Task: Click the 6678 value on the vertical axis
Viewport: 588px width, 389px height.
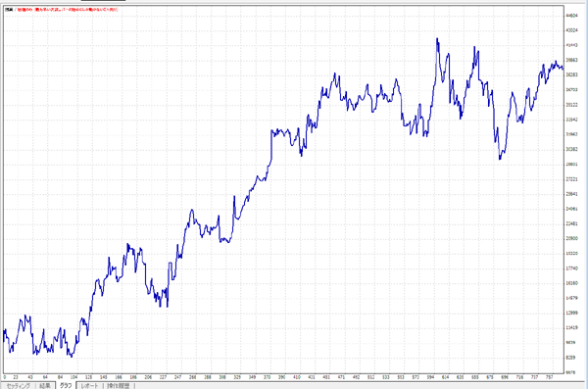Action: point(570,372)
